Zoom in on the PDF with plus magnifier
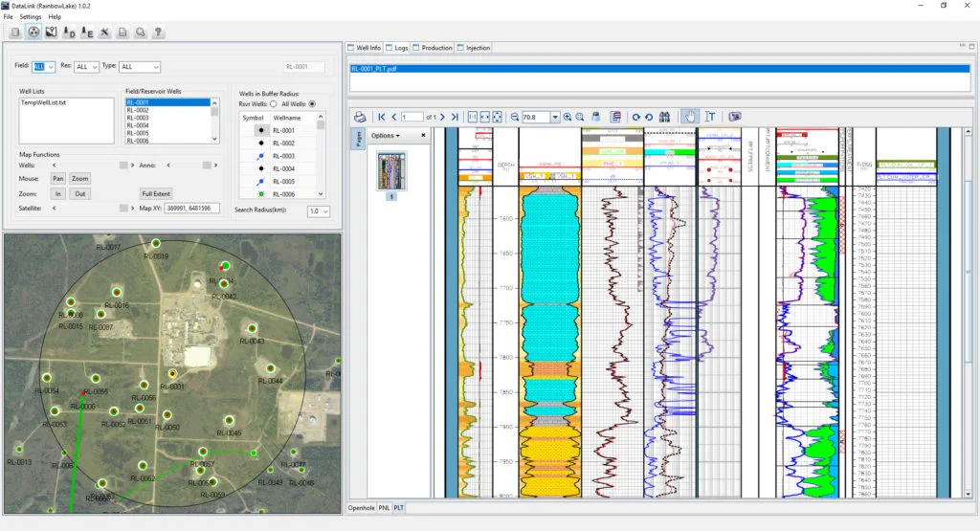 point(568,117)
